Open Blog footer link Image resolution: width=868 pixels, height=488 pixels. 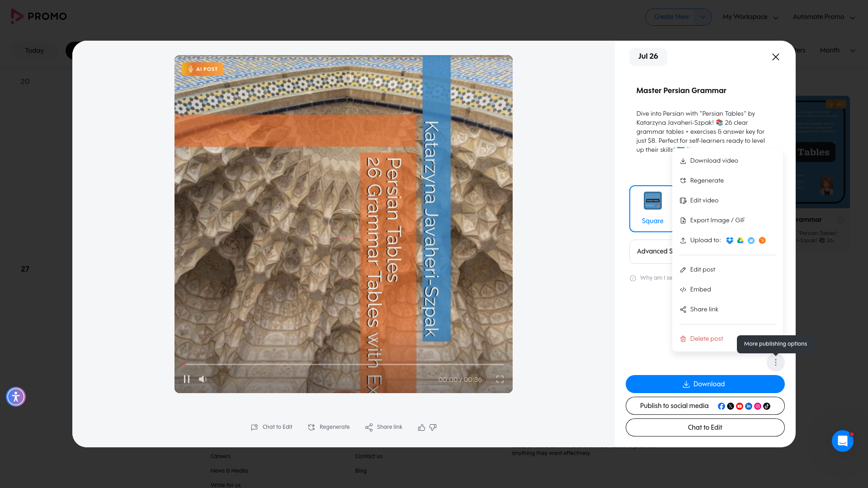click(x=361, y=471)
